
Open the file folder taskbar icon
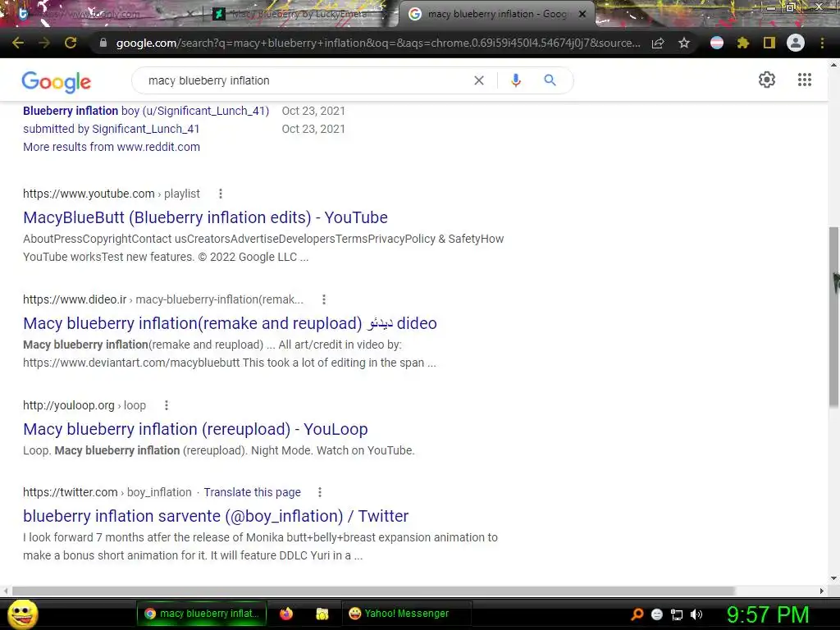pos(322,614)
